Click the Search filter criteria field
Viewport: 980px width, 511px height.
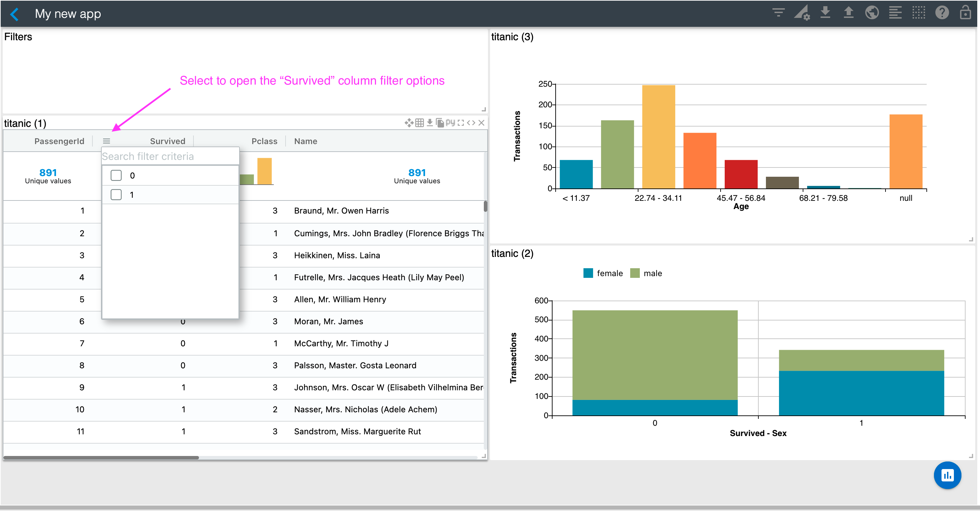point(170,156)
